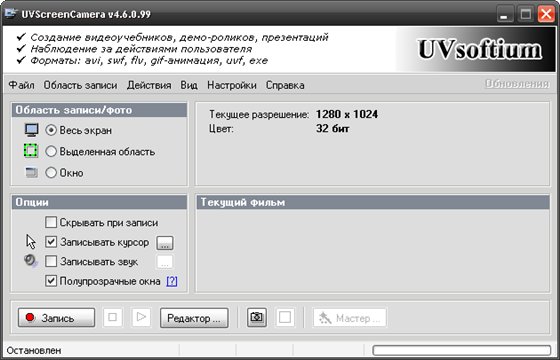Select the Окно radio option

[51, 173]
